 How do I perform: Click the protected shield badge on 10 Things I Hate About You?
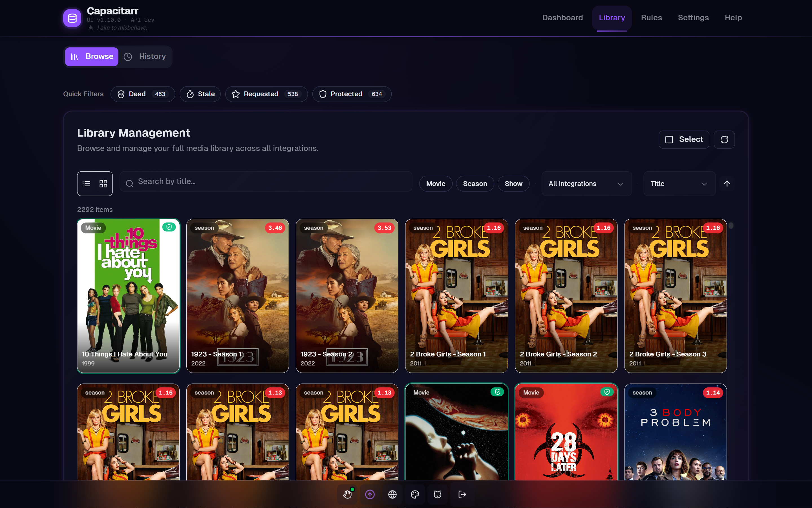[169, 227]
